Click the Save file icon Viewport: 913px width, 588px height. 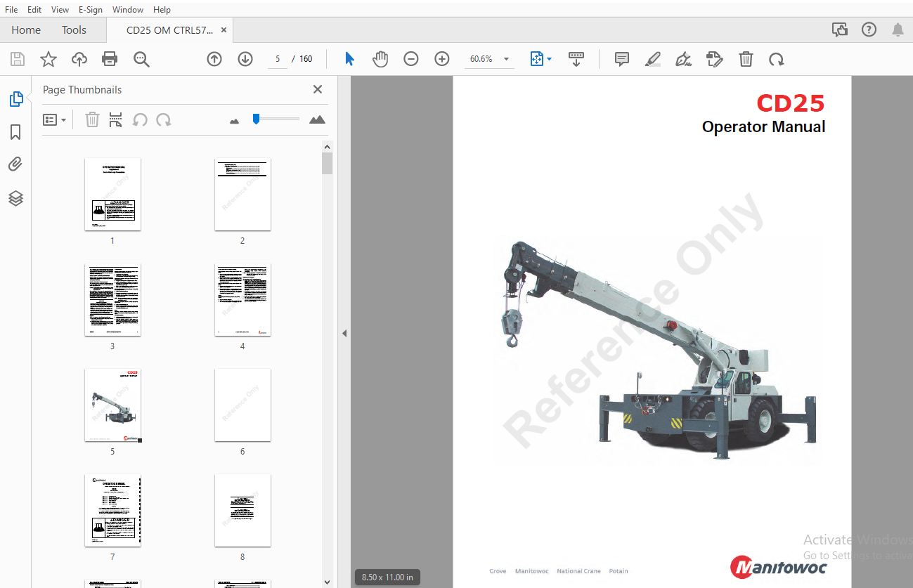coord(18,59)
